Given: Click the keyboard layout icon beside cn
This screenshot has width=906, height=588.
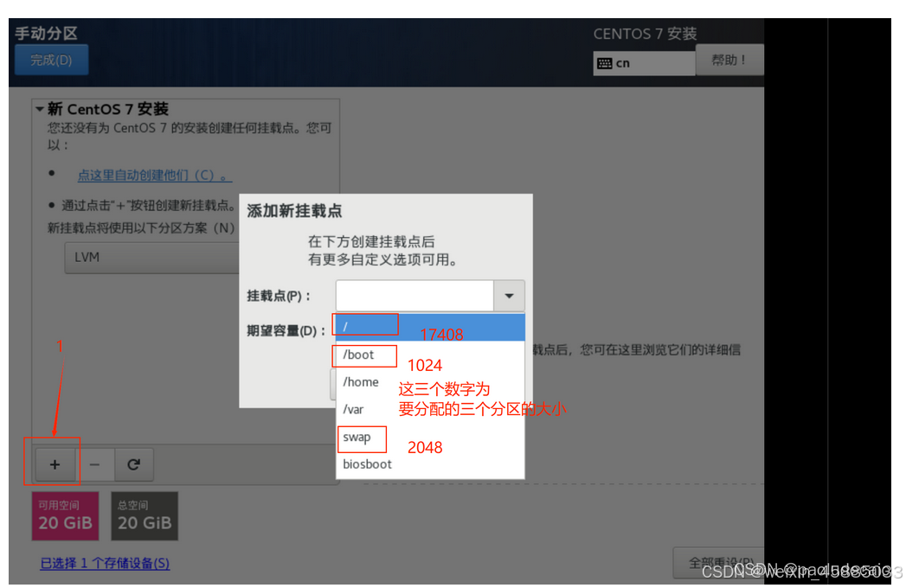Looking at the screenshot, I should [604, 63].
